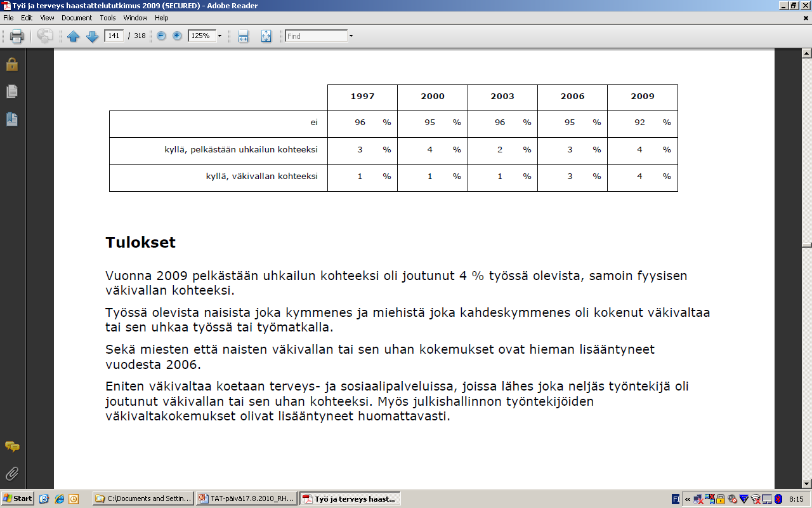Click the 'Tulokset' heading
The width and height of the screenshot is (812, 508).
(x=140, y=243)
